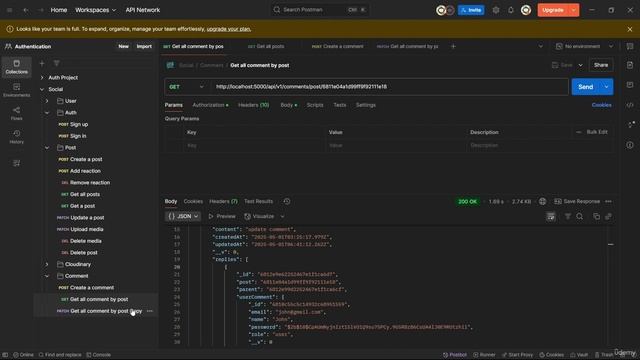
Task: Open response history clock icon
Action: 287,201
